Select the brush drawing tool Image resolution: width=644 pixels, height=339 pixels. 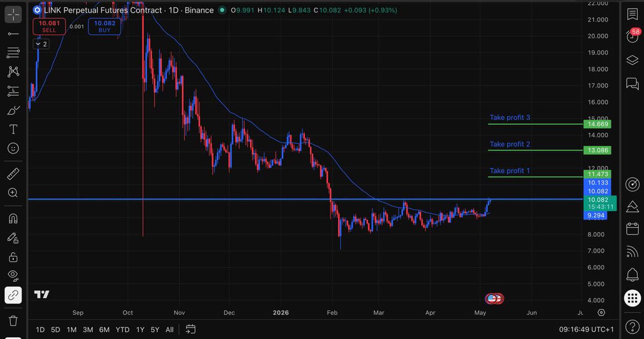pos(13,110)
